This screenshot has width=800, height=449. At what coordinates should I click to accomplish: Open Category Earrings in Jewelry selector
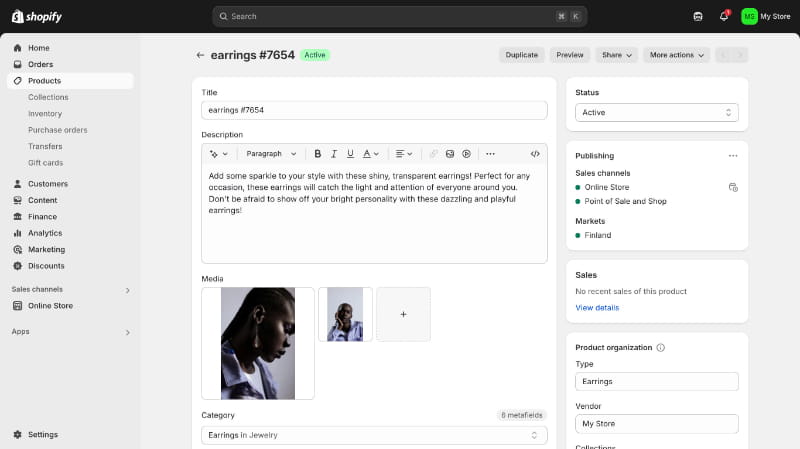point(374,435)
